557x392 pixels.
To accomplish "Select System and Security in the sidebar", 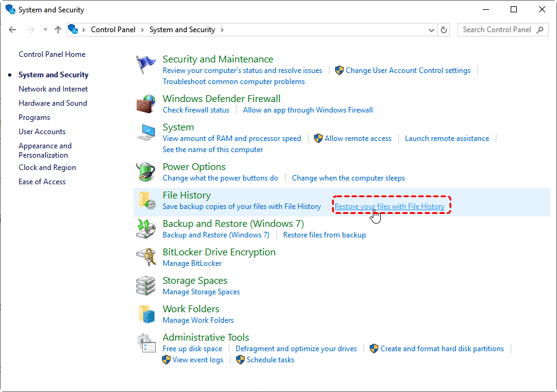I will (x=53, y=75).
